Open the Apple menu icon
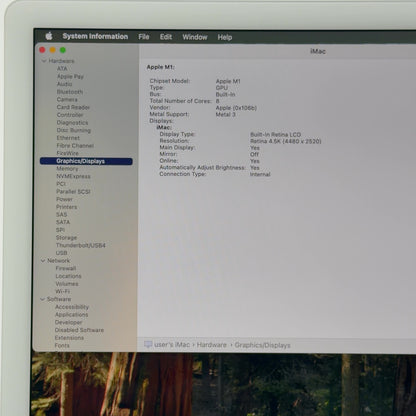 [x=49, y=36]
